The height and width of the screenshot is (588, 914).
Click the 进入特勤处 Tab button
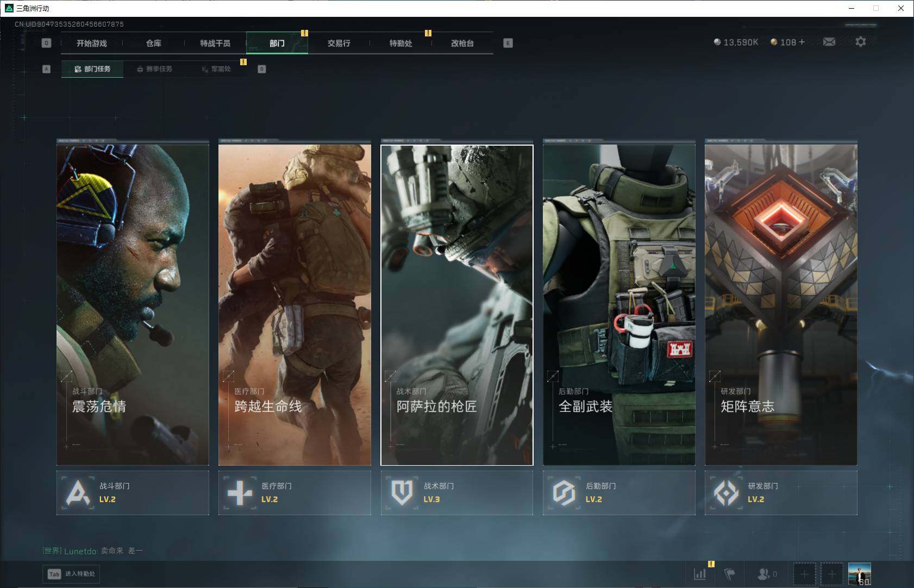pos(72,574)
